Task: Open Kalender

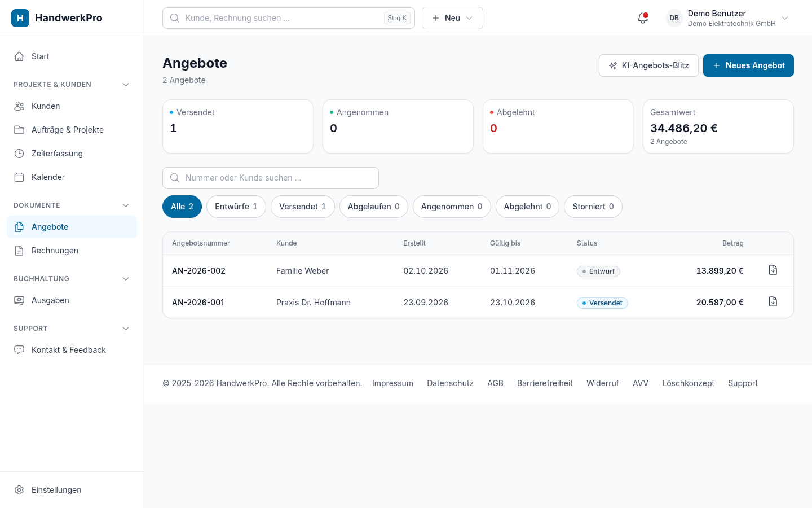Action: pos(72,177)
